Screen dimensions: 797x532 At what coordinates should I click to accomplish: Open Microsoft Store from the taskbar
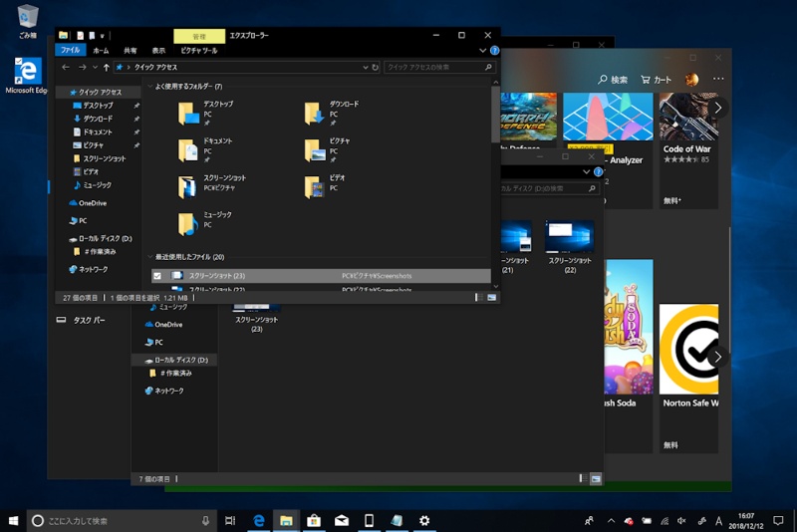pos(314,520)
